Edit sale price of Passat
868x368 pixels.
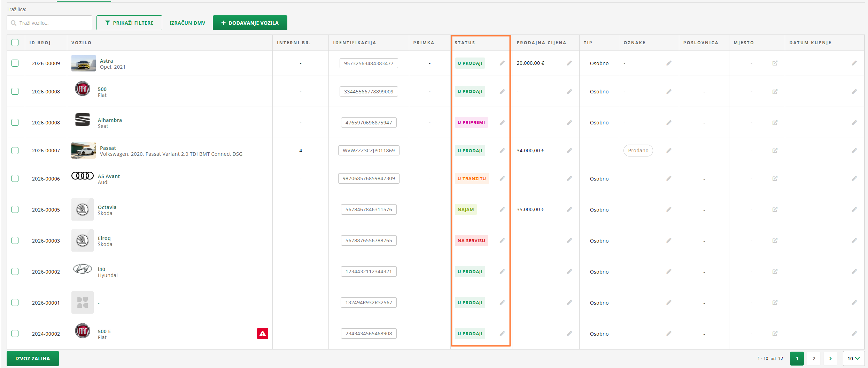pos(569,151)
